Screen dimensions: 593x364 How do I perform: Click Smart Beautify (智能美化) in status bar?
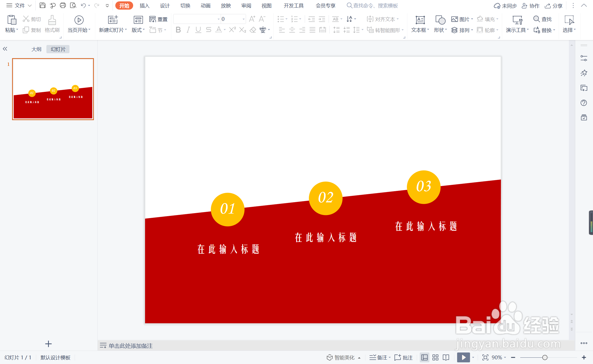point(343,357)
